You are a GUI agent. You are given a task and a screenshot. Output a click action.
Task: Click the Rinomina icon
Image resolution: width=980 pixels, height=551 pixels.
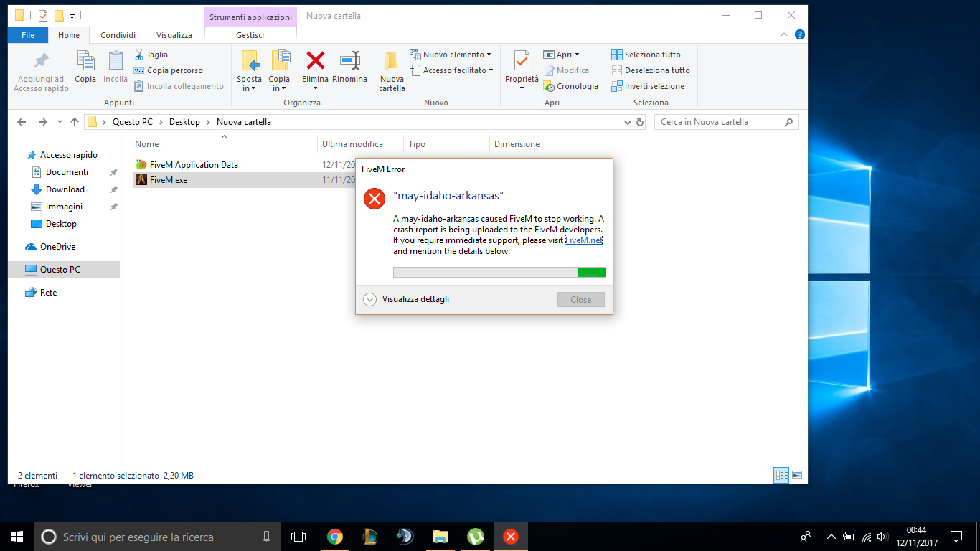coord(350,60)
